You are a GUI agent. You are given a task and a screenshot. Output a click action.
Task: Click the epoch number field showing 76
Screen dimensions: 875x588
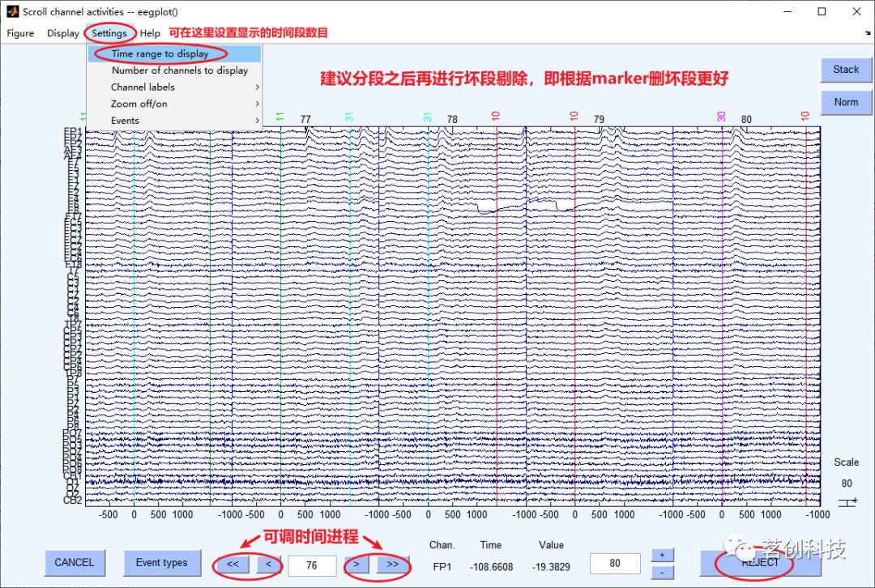[x=312, y=565]
